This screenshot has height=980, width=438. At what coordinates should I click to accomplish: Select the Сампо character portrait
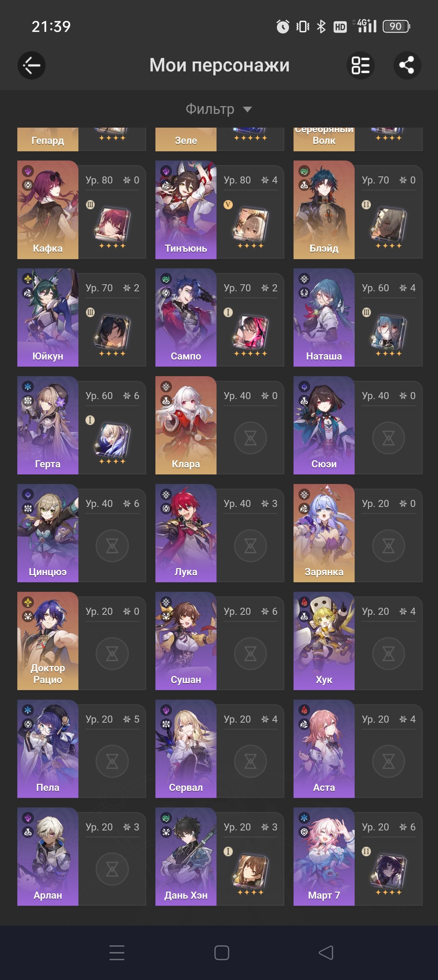coord(186,317)
